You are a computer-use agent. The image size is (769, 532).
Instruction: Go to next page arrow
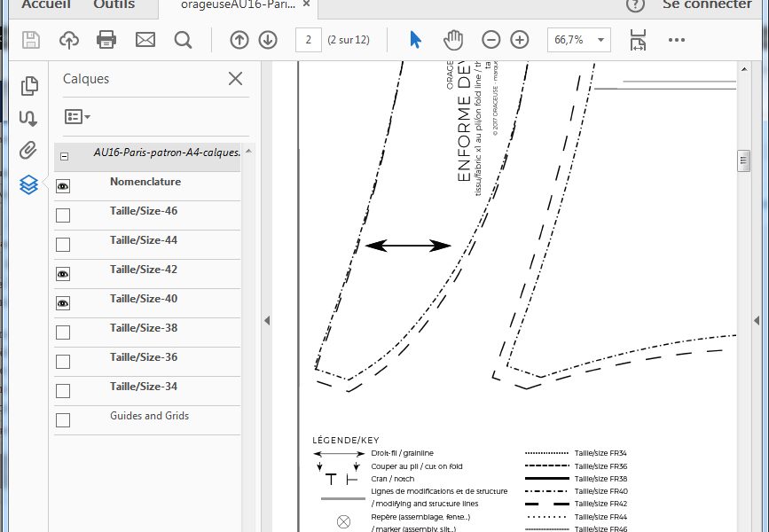click(268, 40)
